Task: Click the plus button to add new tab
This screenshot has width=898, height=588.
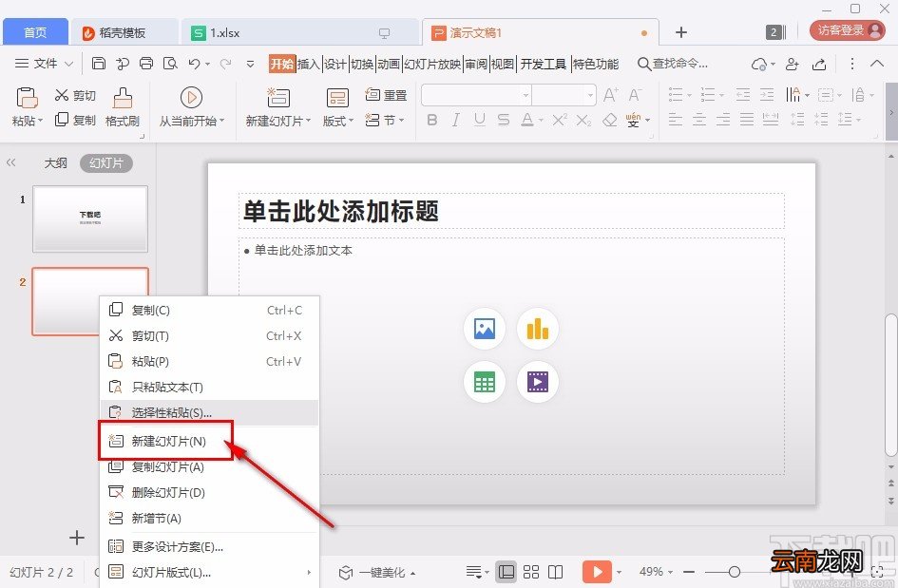Action: (x=681, y=32)
